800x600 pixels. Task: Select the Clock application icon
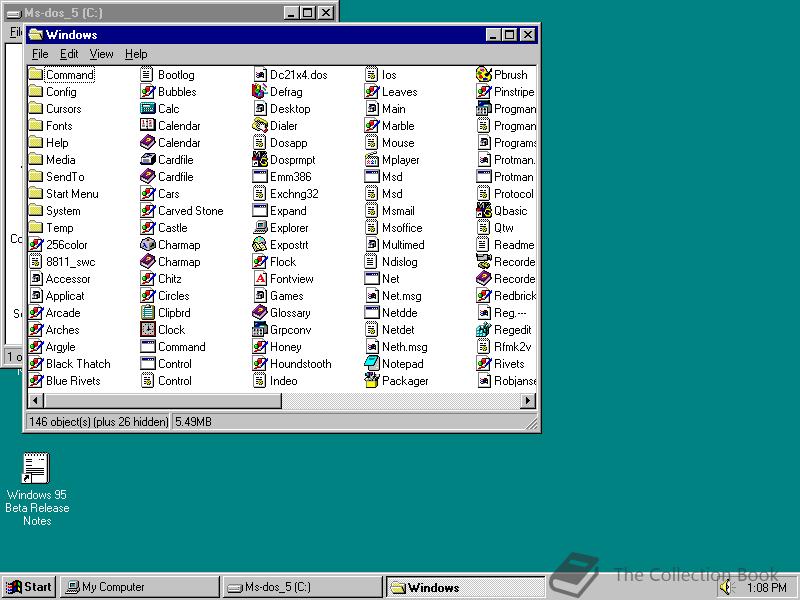click(147, 330)
